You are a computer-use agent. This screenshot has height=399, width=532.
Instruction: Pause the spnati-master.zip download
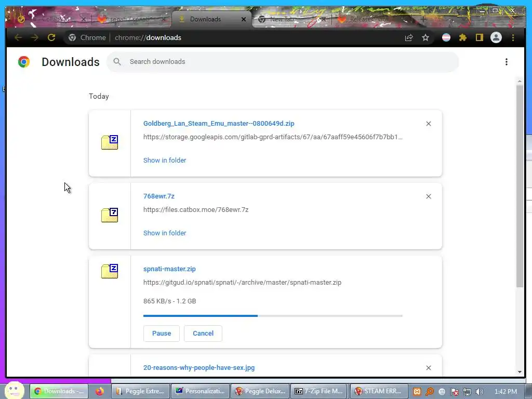[x=162, y=334]
